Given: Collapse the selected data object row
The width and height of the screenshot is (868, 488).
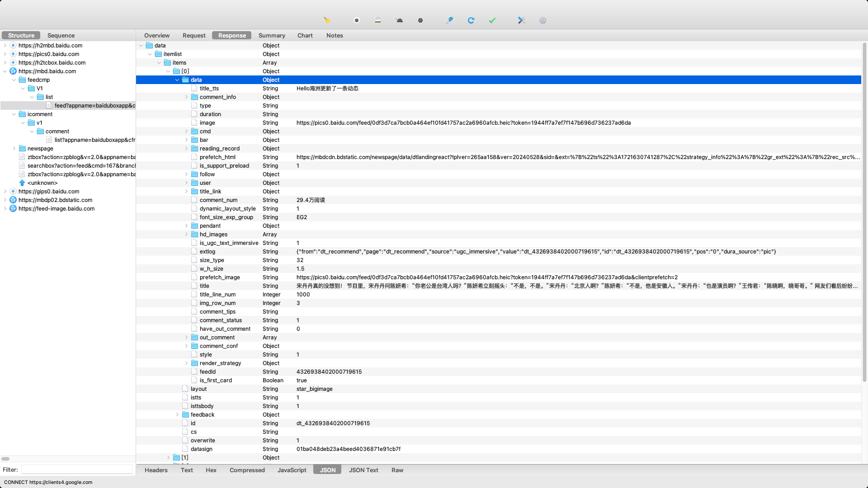Looking at the screenshot, I should [177, 80].
